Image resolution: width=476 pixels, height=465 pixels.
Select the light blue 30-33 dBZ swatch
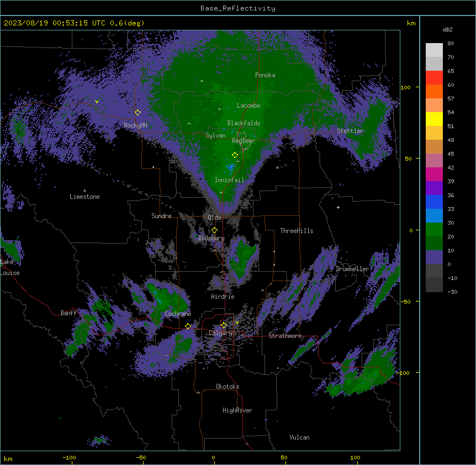(x=434, y=215)
